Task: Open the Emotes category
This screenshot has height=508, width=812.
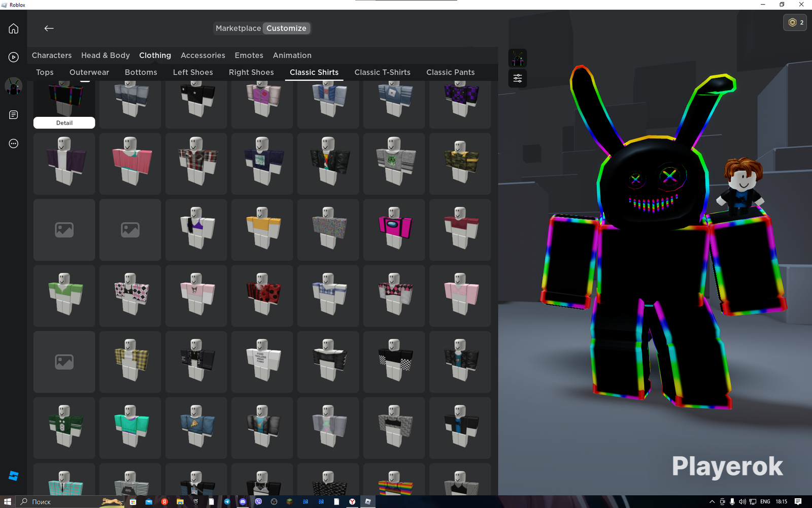Action: 249,55
